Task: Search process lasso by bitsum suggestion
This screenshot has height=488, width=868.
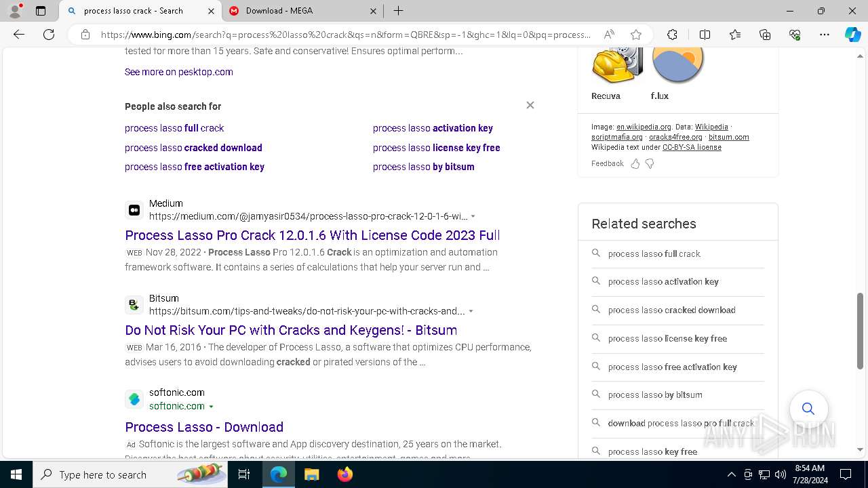Action: 424,167
